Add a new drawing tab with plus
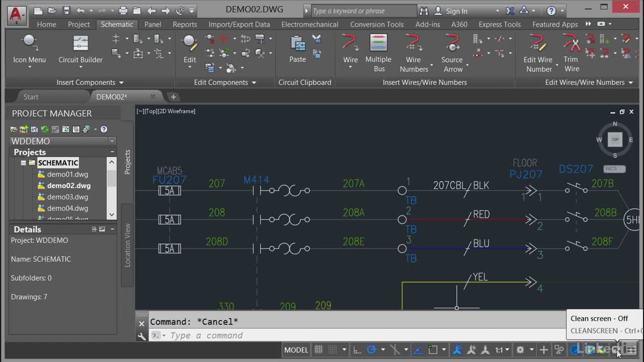This screenshot has width=644, height=362. coord(173,97)
